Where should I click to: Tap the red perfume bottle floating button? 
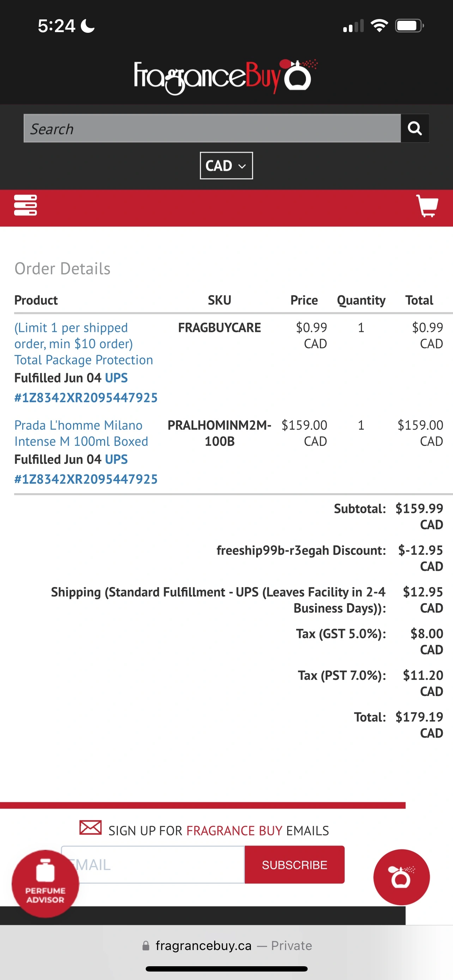click(x=401, y=877)
